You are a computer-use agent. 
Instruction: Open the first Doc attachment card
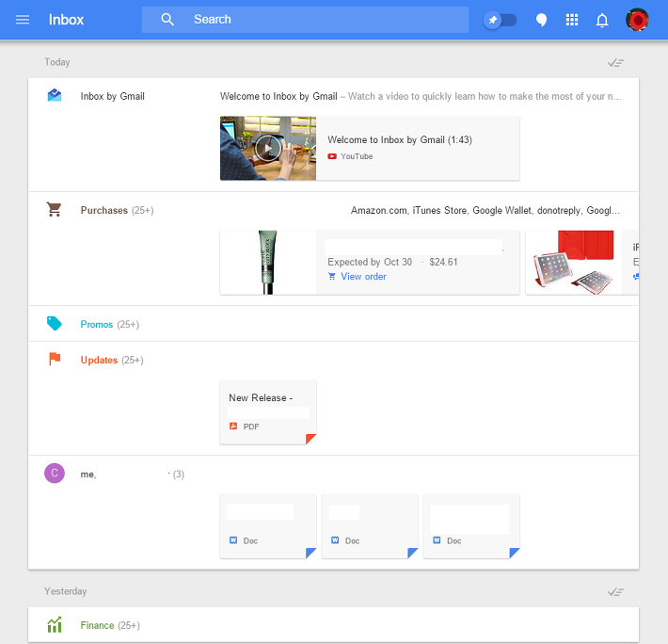tap(268, 526)
